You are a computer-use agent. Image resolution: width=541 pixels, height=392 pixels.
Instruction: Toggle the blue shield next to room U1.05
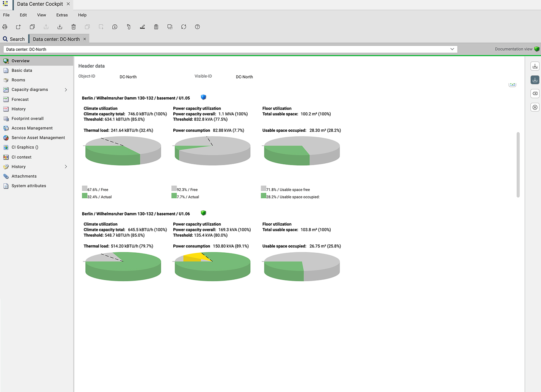tap(203, 97)
